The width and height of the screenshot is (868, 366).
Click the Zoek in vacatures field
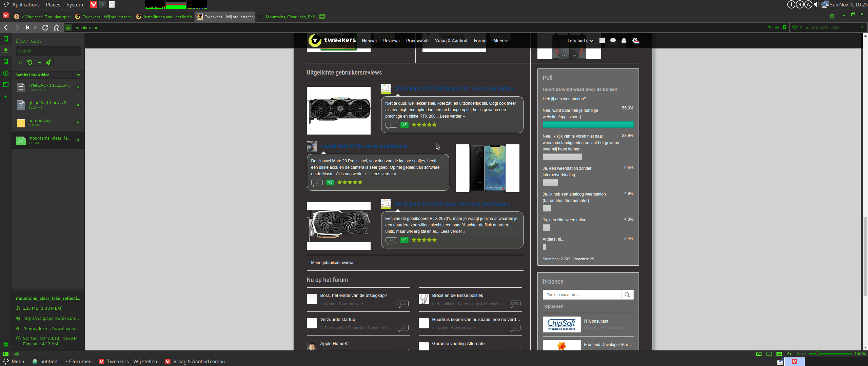582,295
